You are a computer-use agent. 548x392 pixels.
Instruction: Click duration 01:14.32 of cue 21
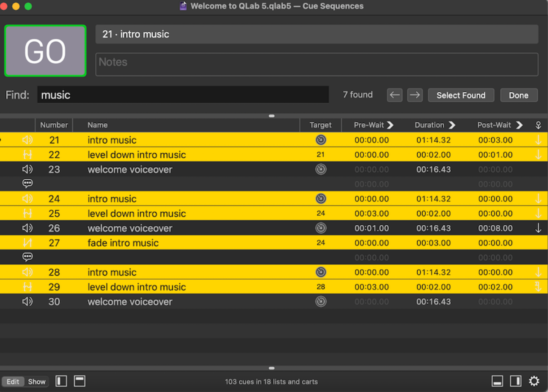point(433,140)
